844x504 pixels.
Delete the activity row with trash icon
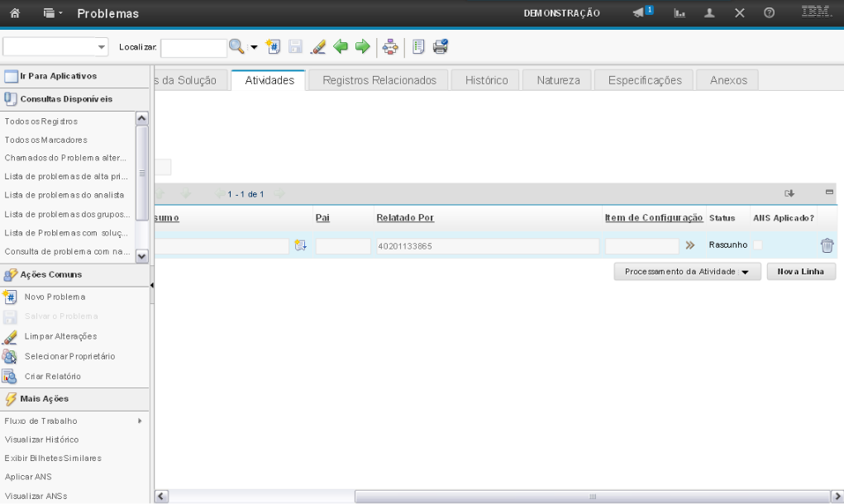tap(827, 245)
